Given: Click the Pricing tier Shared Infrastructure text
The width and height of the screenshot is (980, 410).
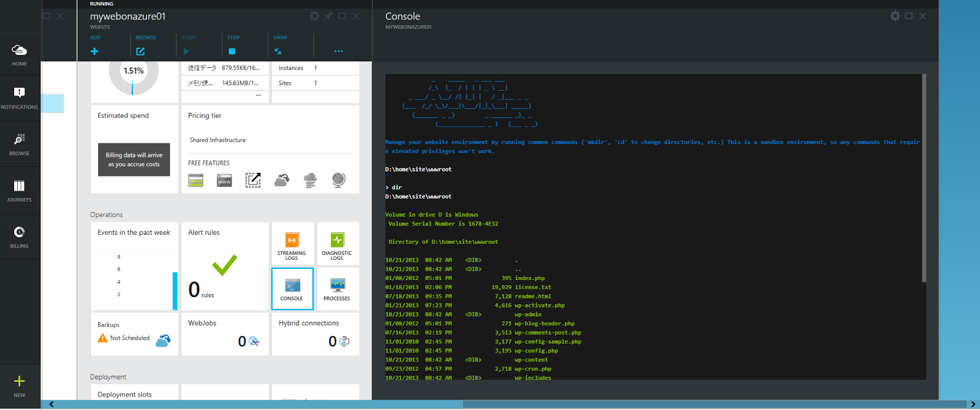Looking at the screenshot, I should [x=217, y=140].
